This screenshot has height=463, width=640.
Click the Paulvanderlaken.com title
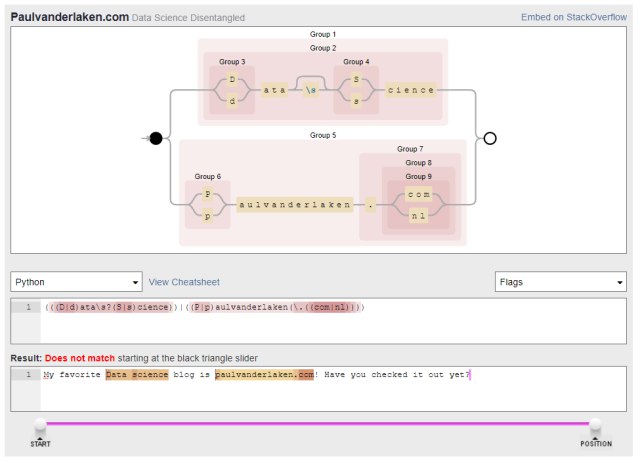pos(70,17)
